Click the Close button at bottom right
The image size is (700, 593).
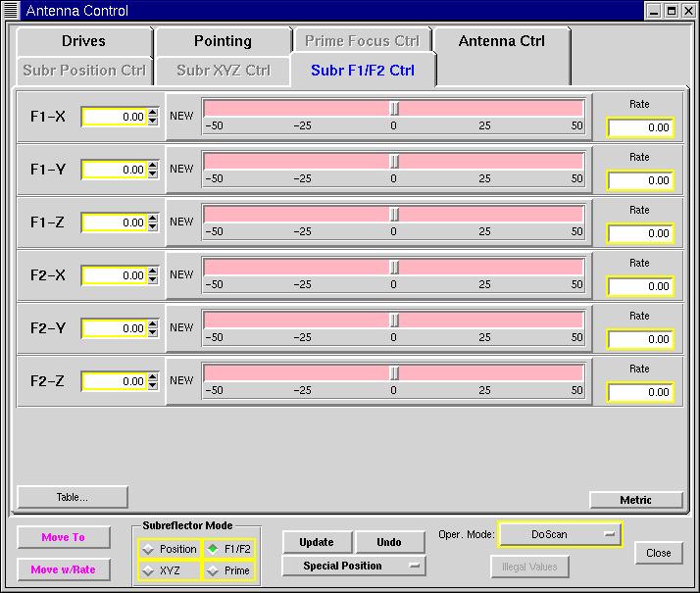pos(659,553)
